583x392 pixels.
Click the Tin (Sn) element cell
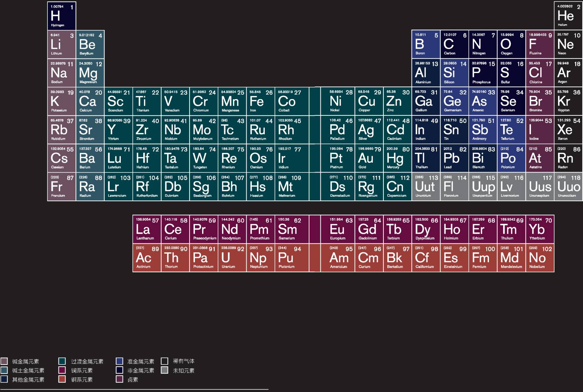[x=454, y=130]
